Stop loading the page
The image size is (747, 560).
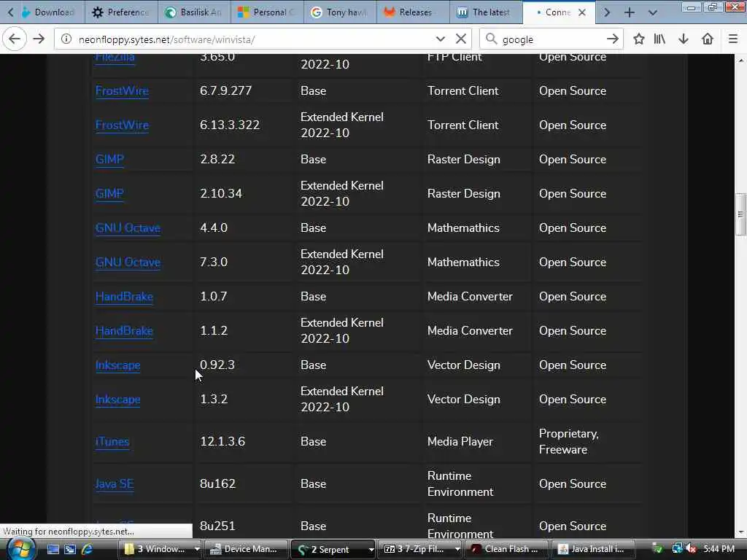(x=461, y=39)
